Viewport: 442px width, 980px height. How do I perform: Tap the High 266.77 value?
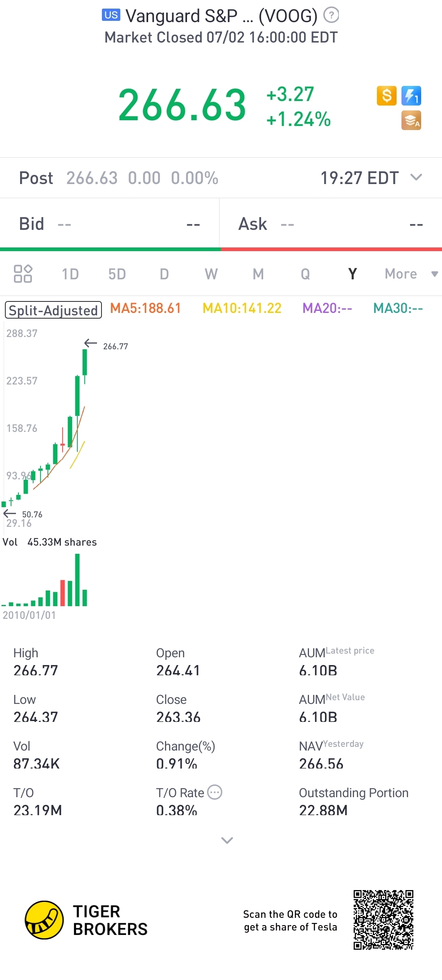pyautogui.click(x=36, y=670)
